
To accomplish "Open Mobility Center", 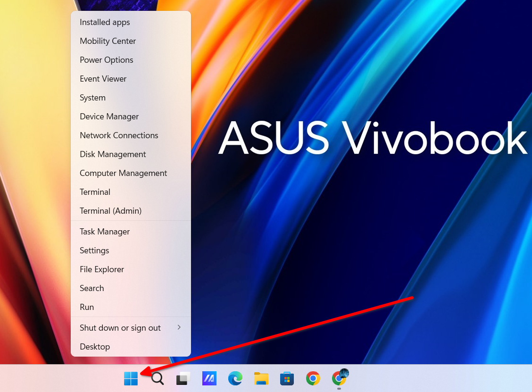I will click(x=131, y=41).
